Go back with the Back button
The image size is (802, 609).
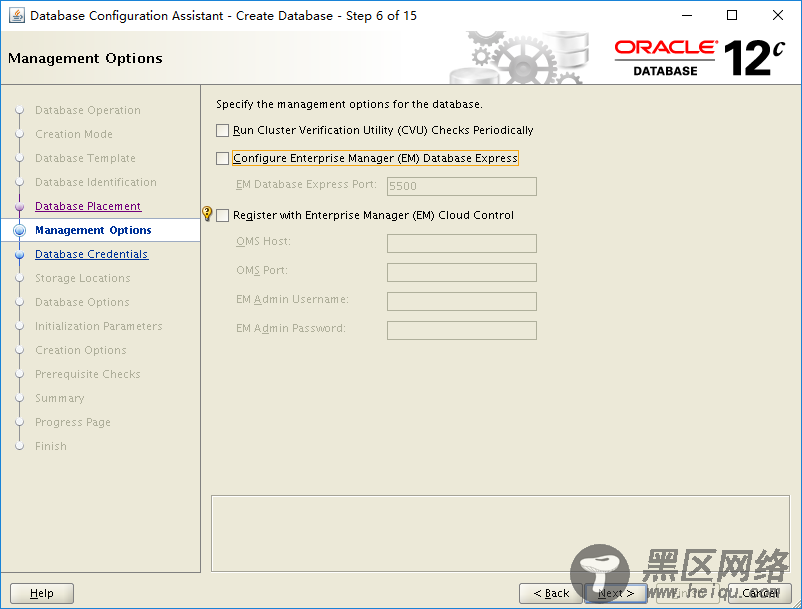(x=551, y=593)
